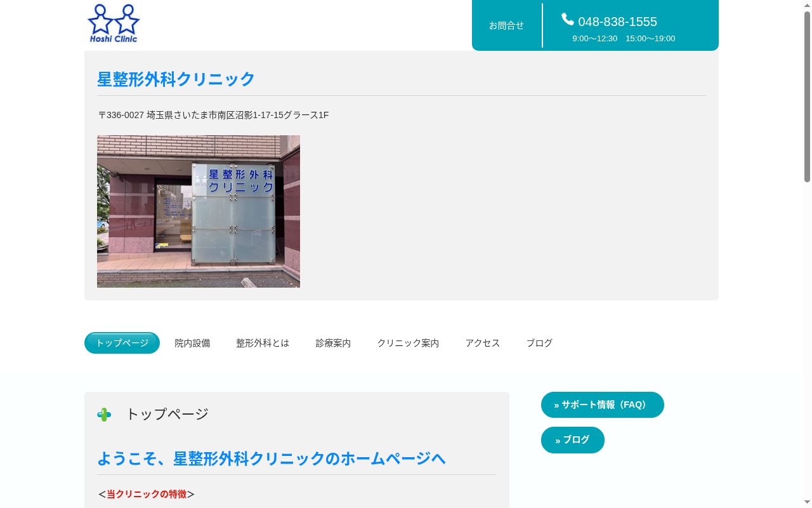Click the phone icon beside 048-838-1555
Viewport: 812px width, 508px height.
568,20
